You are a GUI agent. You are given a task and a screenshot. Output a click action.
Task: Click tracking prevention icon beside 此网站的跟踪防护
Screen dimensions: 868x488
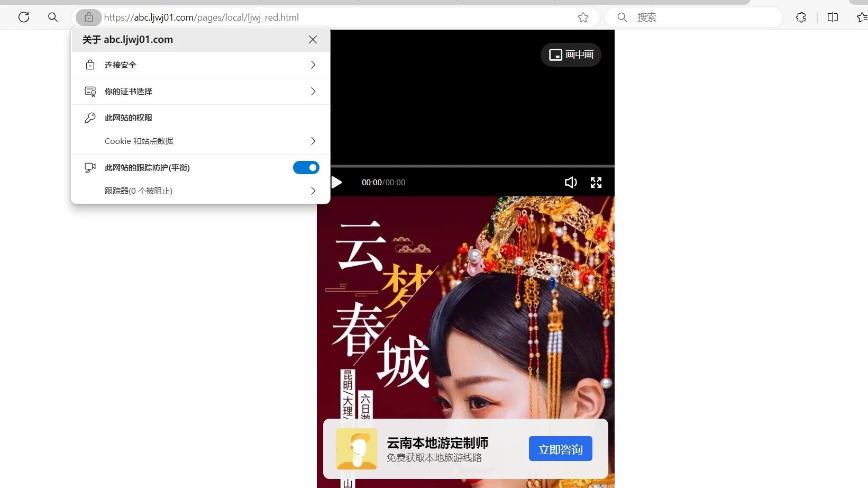(x=90, y=167)
